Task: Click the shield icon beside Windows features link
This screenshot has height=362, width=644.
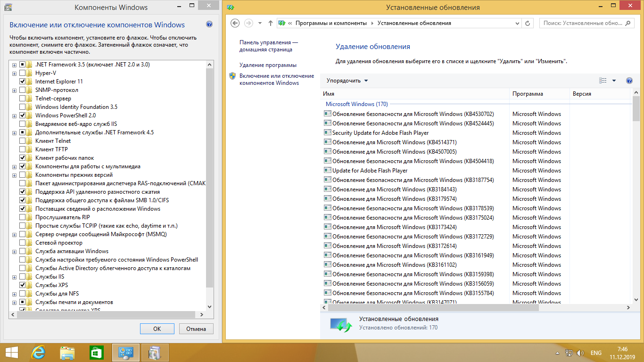Action: tap(232, 76)
